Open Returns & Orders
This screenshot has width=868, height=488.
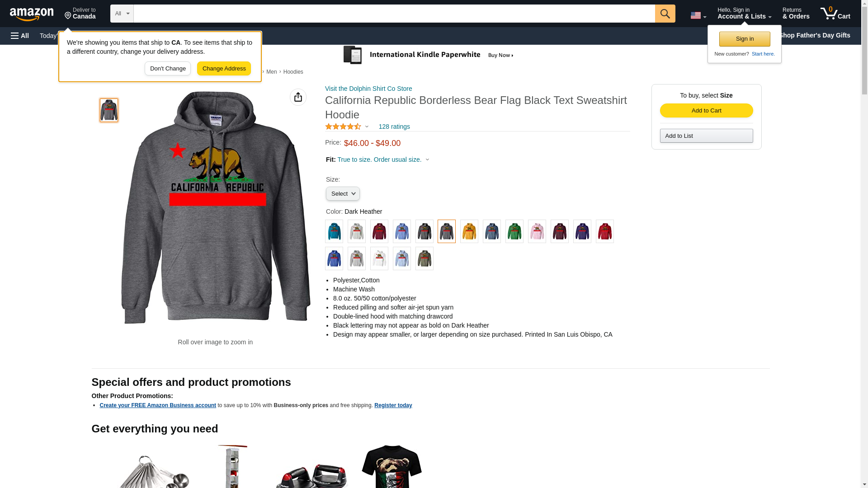coord(796,14)
